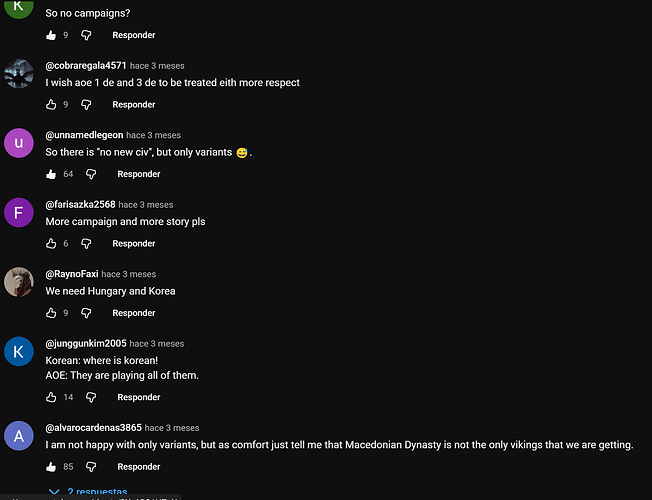Open @junggunkim2005's channel via username link
The height and width of the screenshot is (500, 652).
(92, 344)
